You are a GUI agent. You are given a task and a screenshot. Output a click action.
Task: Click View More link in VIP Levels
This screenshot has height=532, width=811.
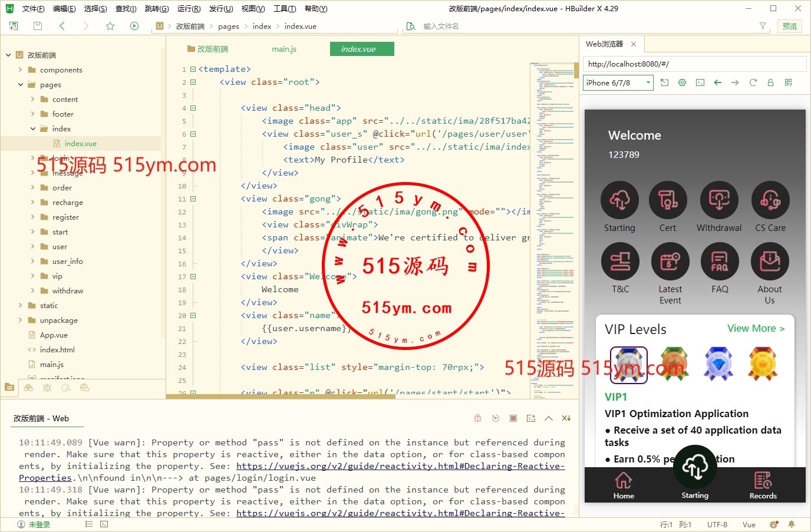pyautogui.click(x=756, y=328)
